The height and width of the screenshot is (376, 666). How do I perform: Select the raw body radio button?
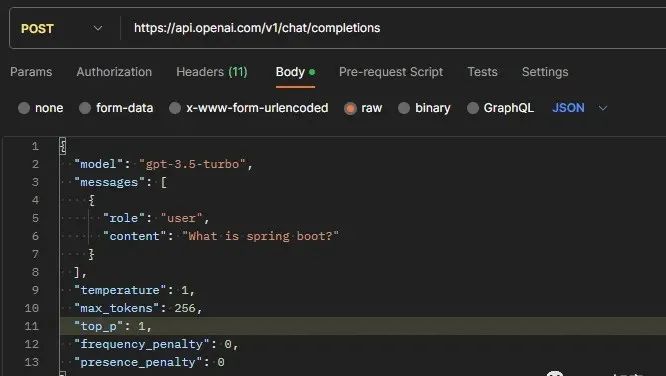350,108
